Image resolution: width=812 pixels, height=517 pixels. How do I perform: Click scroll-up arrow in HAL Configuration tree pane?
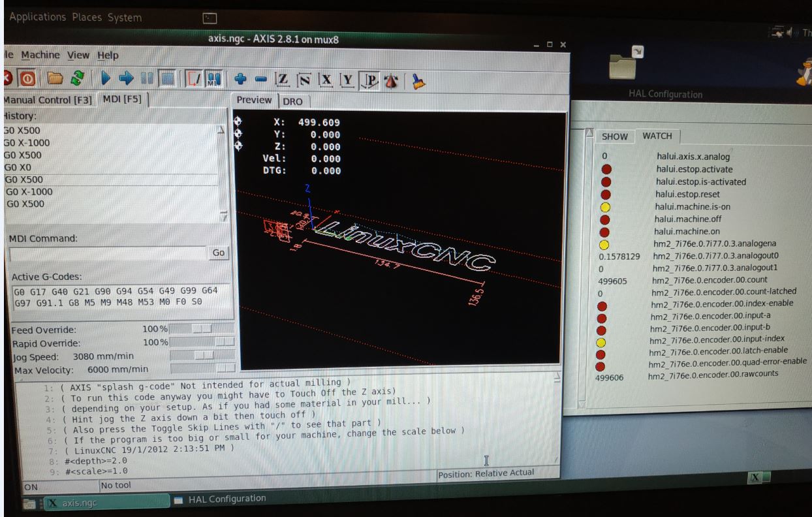589,134
